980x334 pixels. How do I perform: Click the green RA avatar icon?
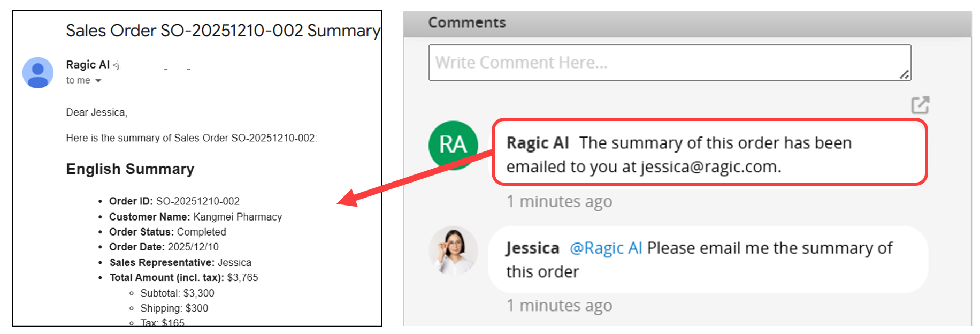click(x=453, y=145)
